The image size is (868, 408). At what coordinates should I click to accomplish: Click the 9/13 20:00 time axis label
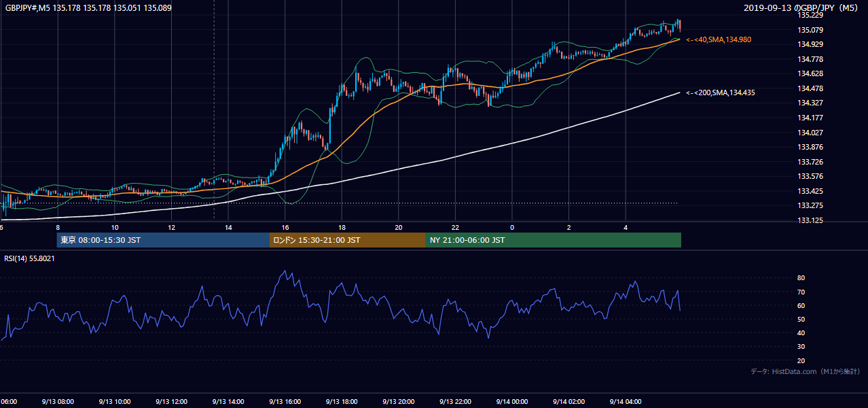click(398, 402)
